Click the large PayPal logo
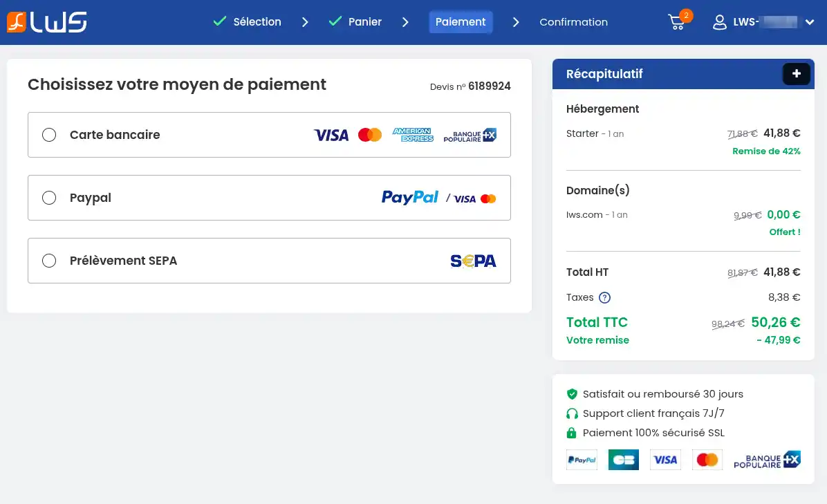This screenshot has height=504, width=827. tap(410, 198)
